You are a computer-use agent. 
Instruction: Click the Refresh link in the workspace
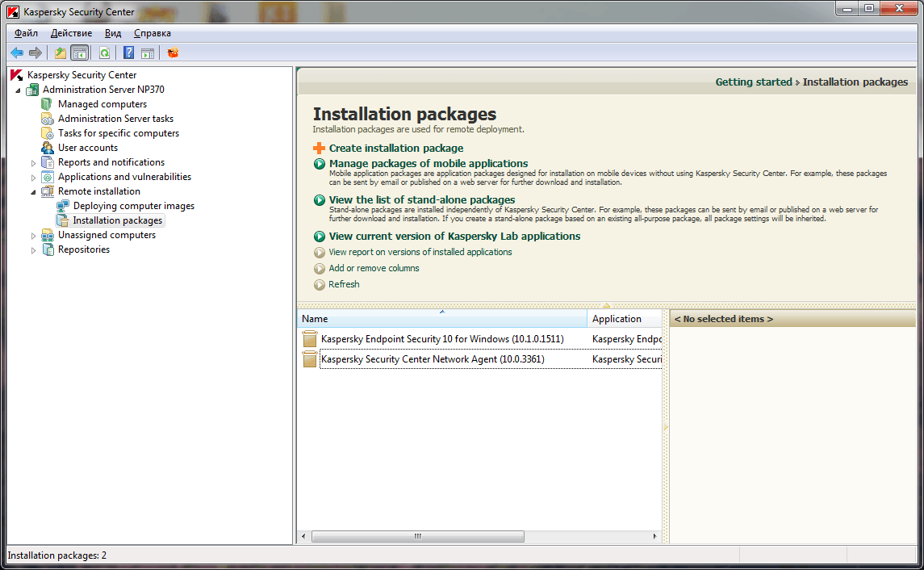(344, 284)
